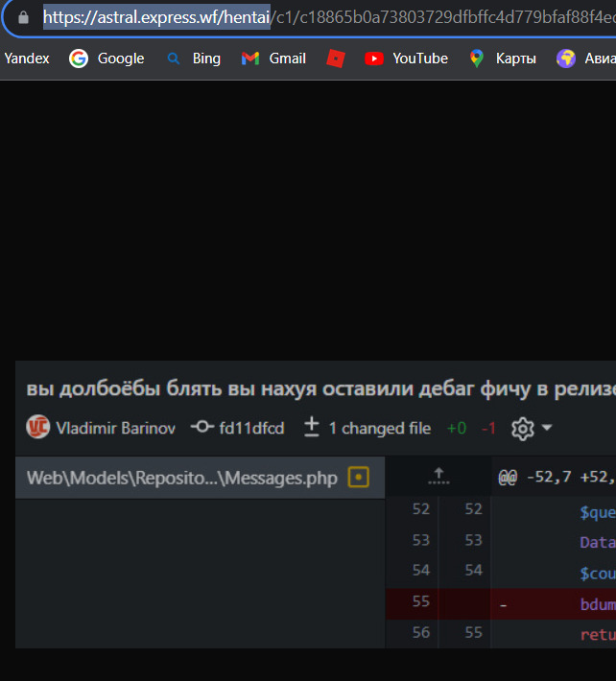This screenshot has height=681, width=616.
Task: Open the Google bookmark label
Action: pos(121,59)
